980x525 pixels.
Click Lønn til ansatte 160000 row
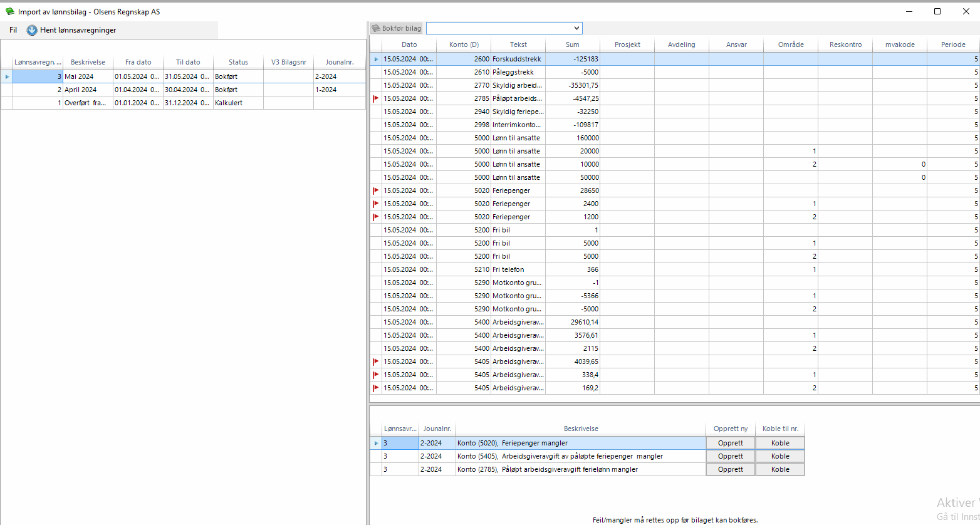click(x=675, y=138)
